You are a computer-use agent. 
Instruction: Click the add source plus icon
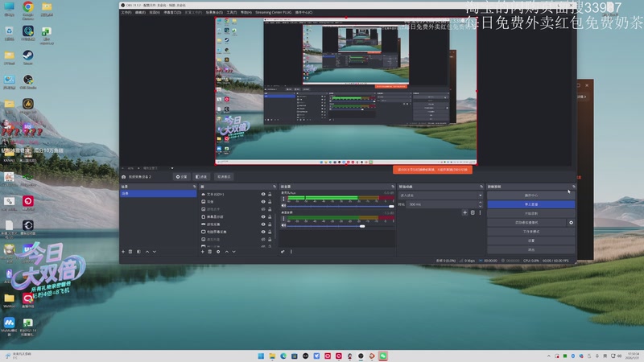[201, 252]
